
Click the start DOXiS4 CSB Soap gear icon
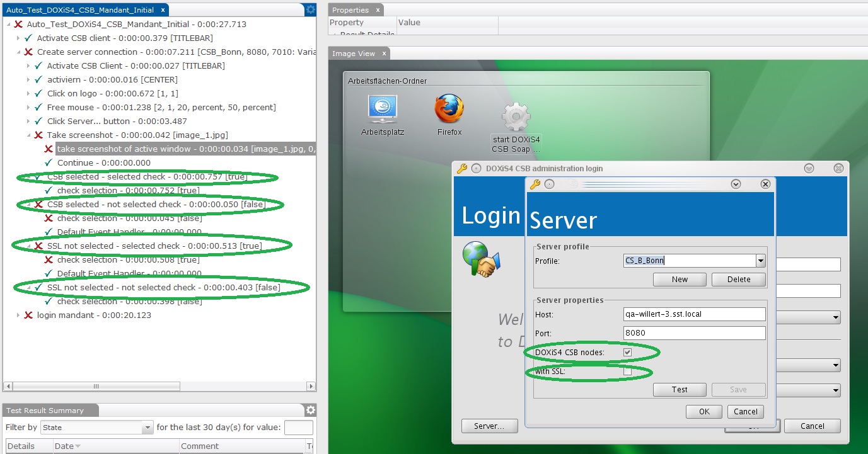[x=516, y=116]
